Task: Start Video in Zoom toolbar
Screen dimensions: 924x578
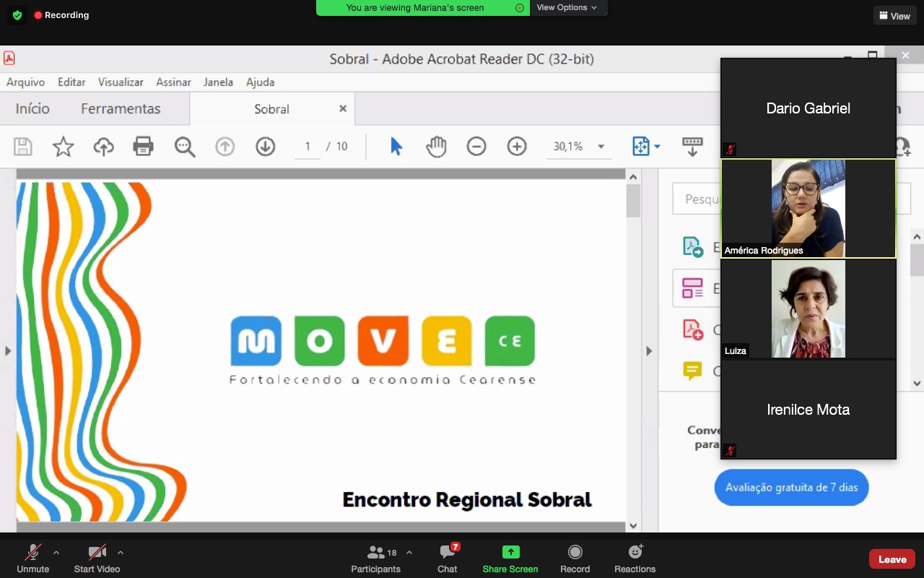Action: click(97, 558)
